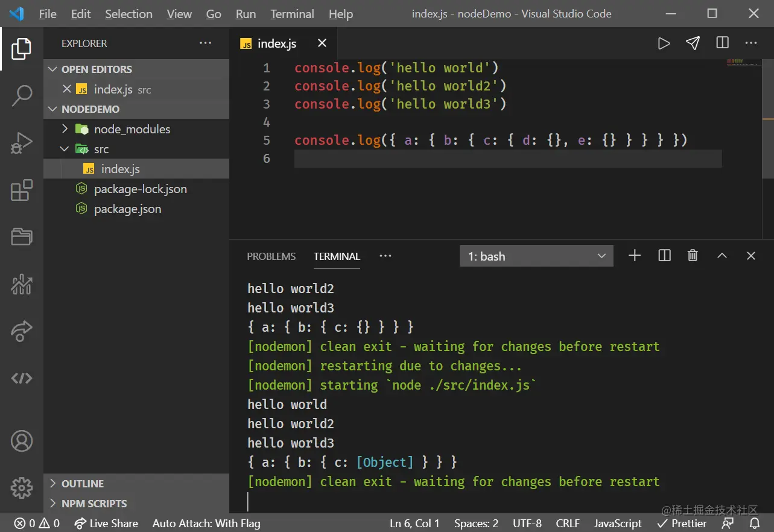Open the Search view in activity bar
774x532 pixels.
(21, 96)
